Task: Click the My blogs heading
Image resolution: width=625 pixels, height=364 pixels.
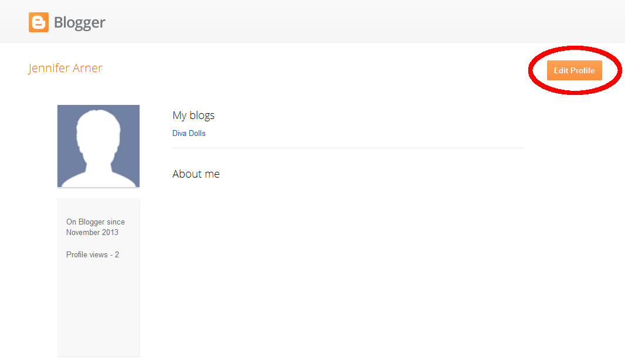Action: [x=193, y=115]
